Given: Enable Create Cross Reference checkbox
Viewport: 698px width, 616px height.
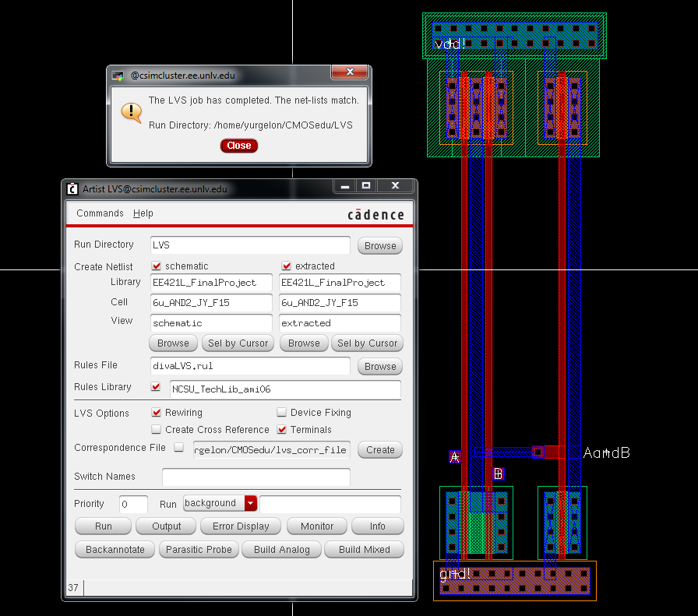Looking at the screenshot, I should [157, 429].
